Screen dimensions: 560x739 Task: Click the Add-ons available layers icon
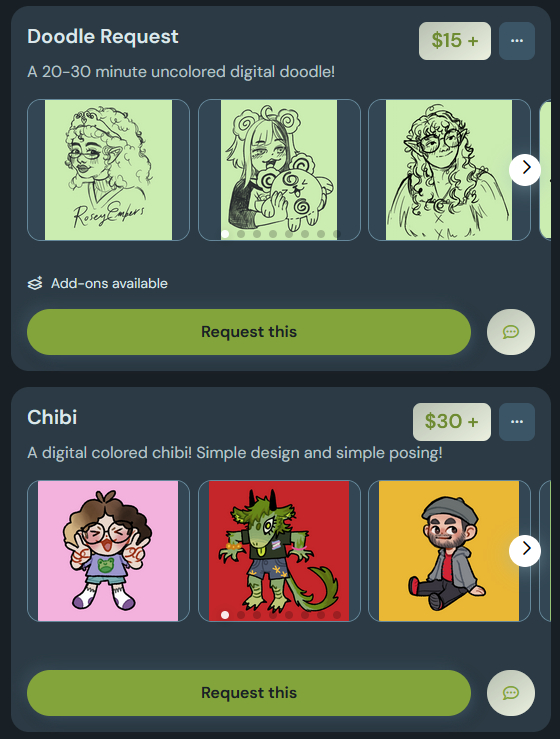[35, 283]
